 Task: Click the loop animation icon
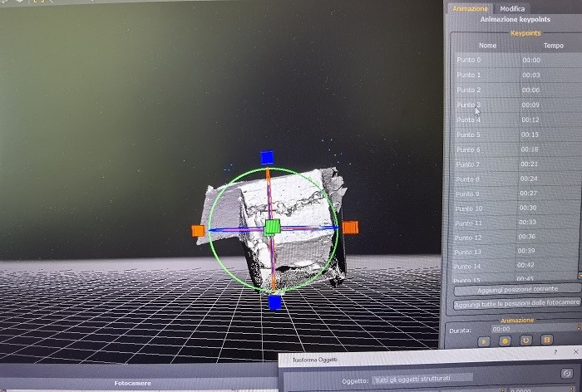(x=525, y=340)
